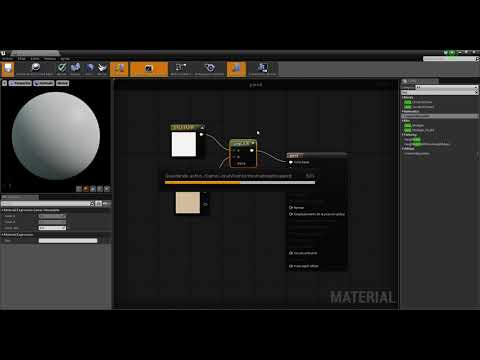Viewport: 480px width, 360px height.
Task: Select the fourth preview shape icon in the viewport
Action: coord(100,189)
